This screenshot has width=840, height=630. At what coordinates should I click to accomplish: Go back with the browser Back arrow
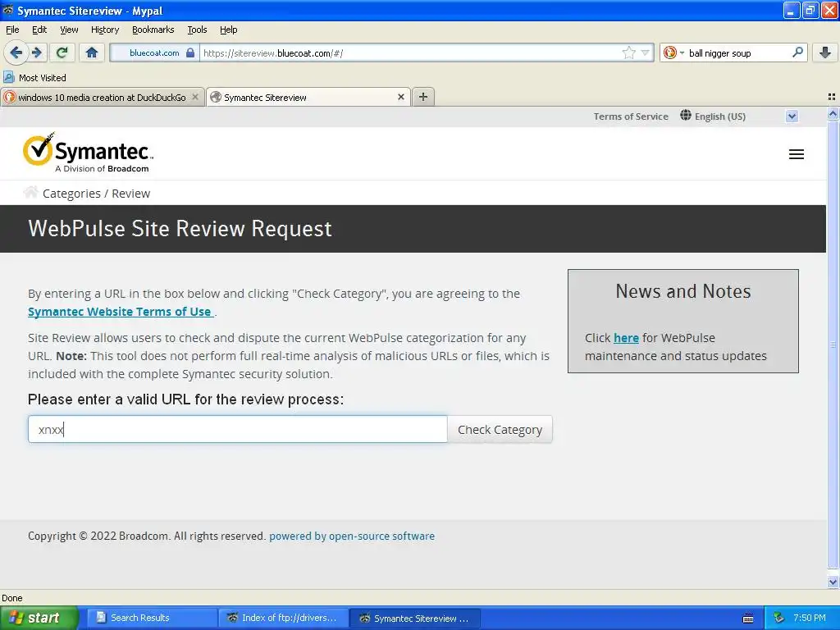pyautogui.click(x=16, y=52)
